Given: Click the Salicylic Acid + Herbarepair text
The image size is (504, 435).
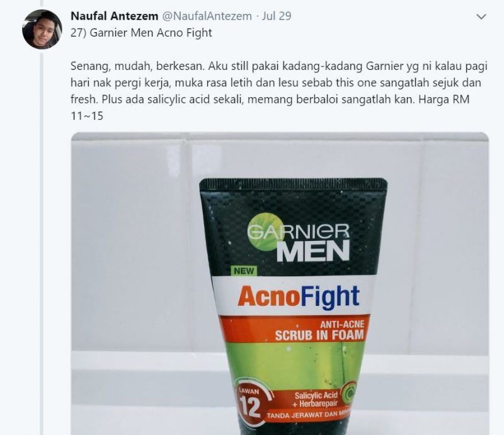Looking at the screenshot, I should pos(314,399).
